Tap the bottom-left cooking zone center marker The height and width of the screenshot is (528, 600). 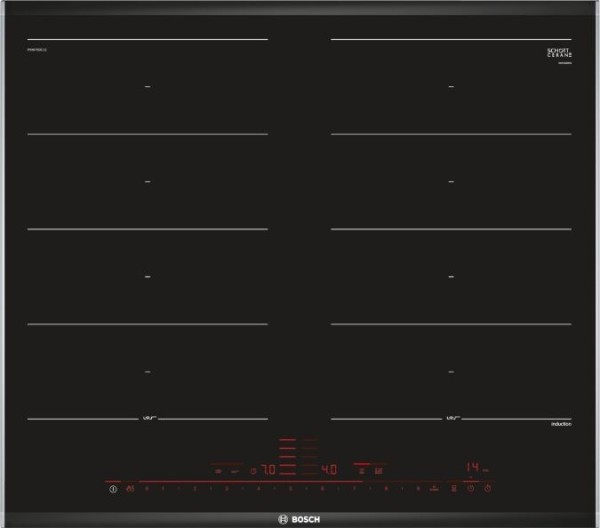click(x=147, y=371)
